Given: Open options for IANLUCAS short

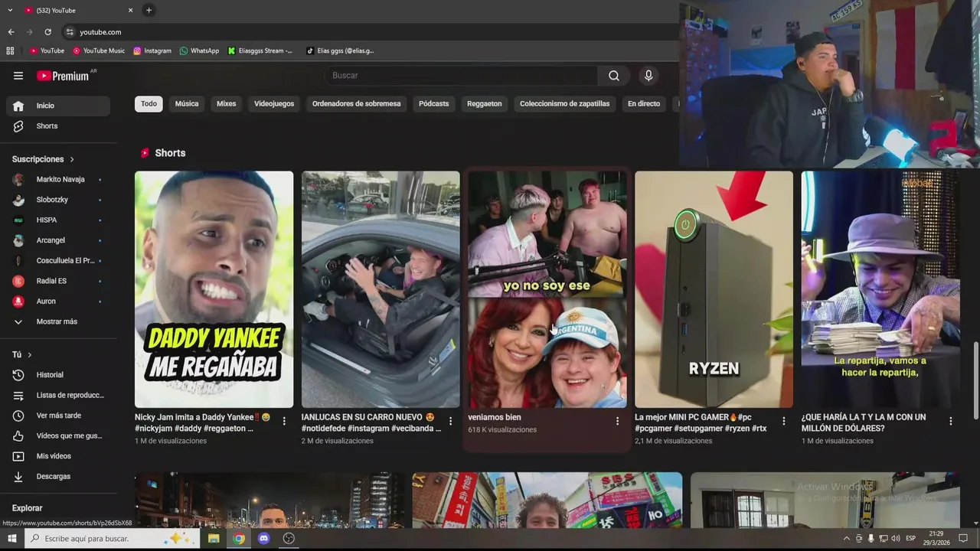Looking at the screenshot, I should click(x=450, y=421).
